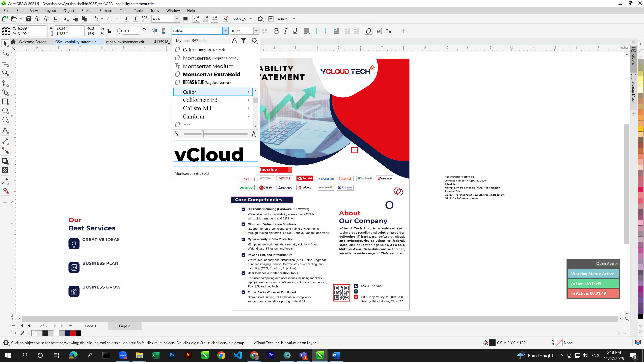Select the Crop tool

pos(5,63)
